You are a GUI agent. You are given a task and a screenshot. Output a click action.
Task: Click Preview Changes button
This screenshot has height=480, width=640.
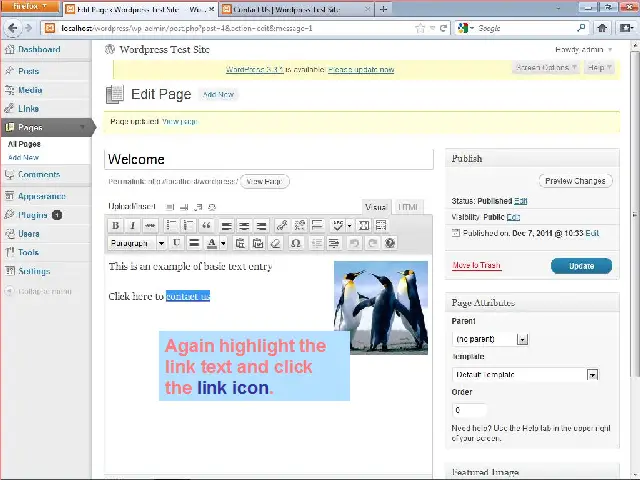576,181
